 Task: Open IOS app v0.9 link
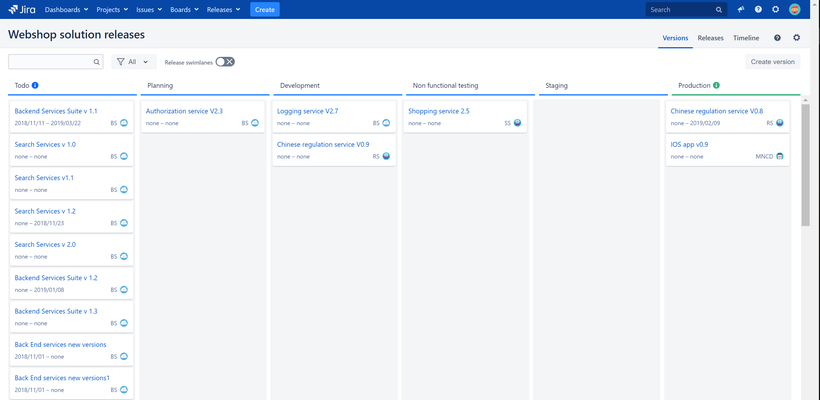point(689,144)
